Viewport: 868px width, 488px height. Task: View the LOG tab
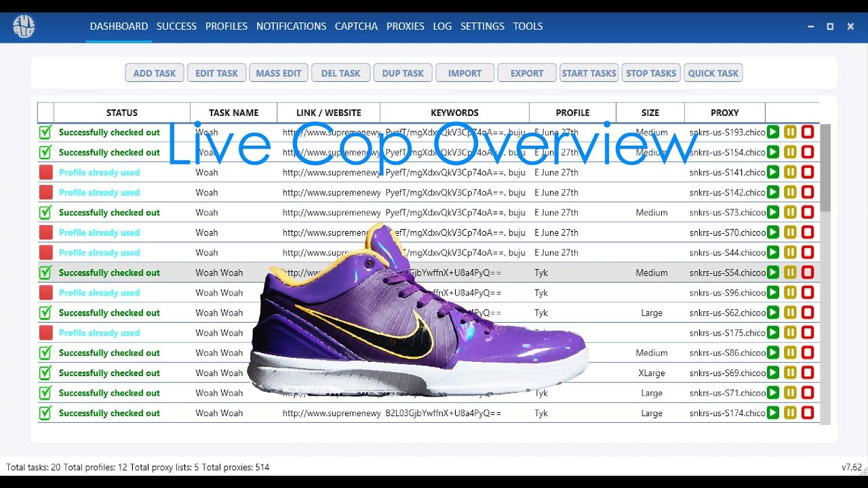click(x=442, y=26)
